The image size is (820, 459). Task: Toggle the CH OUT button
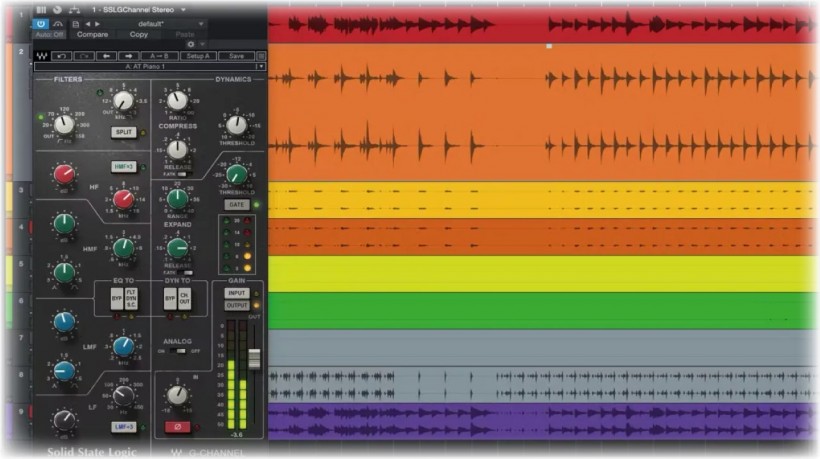coord(185,299)
